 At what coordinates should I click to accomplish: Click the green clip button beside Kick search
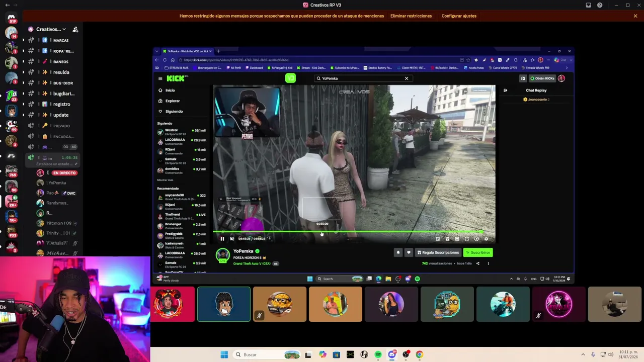click(x=290, y=78)
